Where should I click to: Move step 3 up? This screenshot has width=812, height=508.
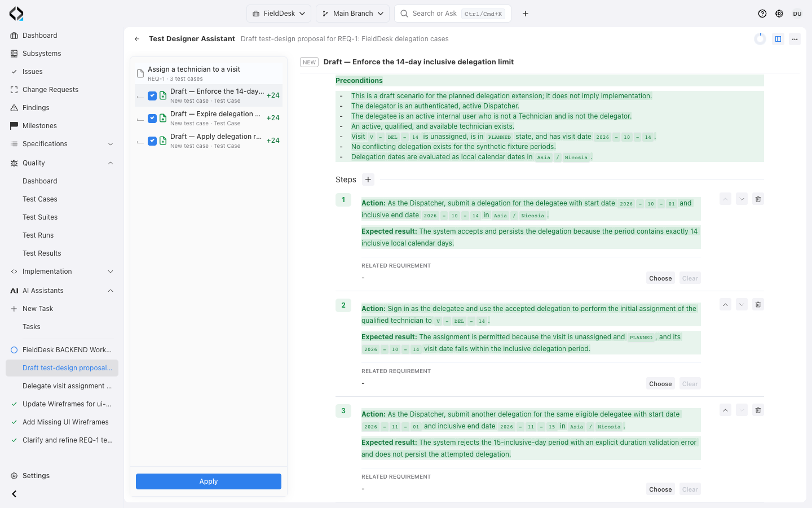[726, 410]
